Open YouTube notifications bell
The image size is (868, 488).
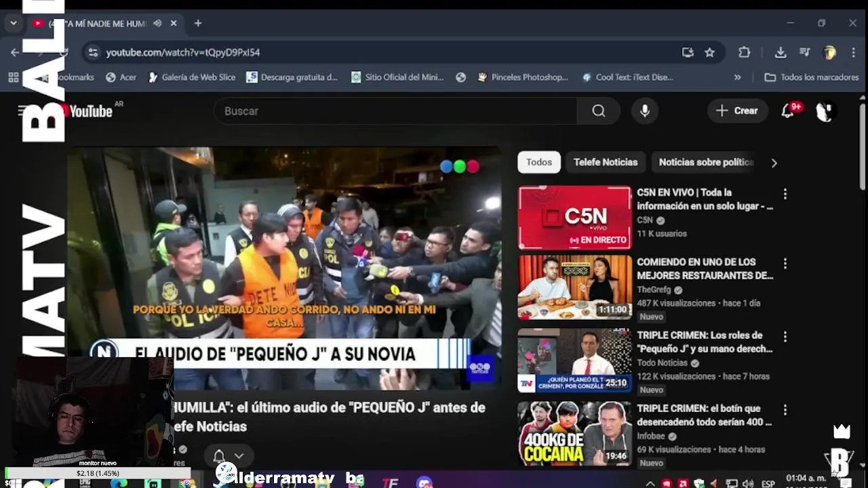coord(788,111)
